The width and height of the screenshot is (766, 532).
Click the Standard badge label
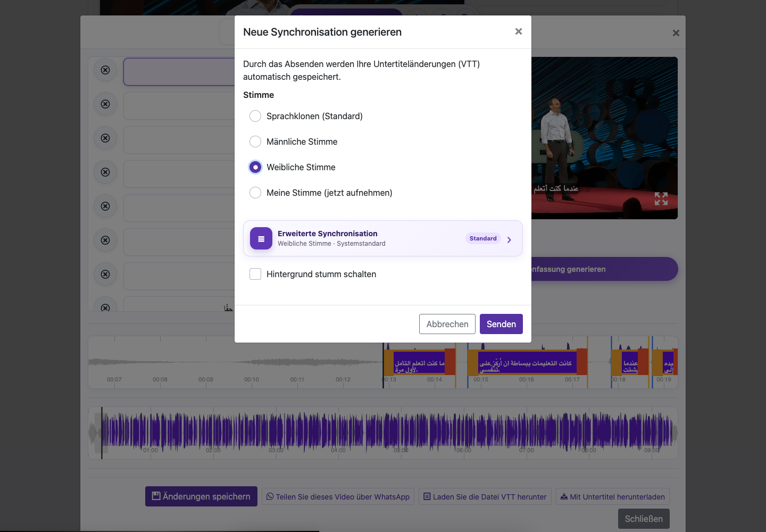click(x=483, y=238)
